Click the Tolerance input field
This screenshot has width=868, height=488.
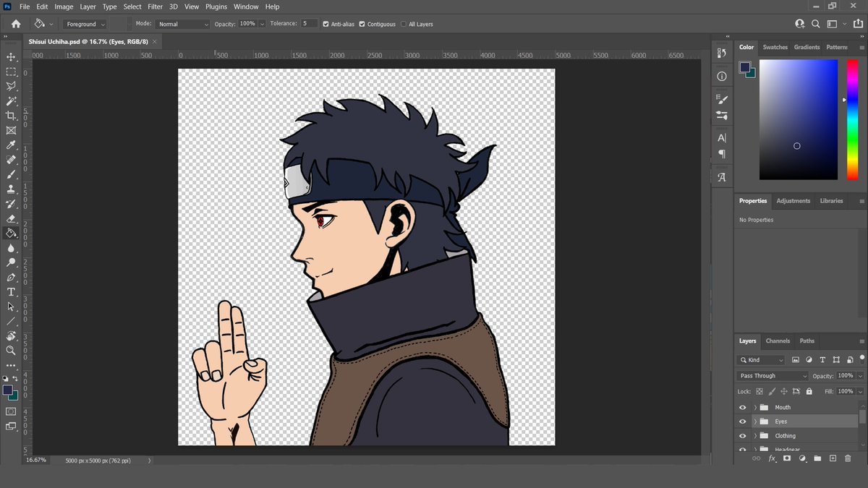[309, 24]
